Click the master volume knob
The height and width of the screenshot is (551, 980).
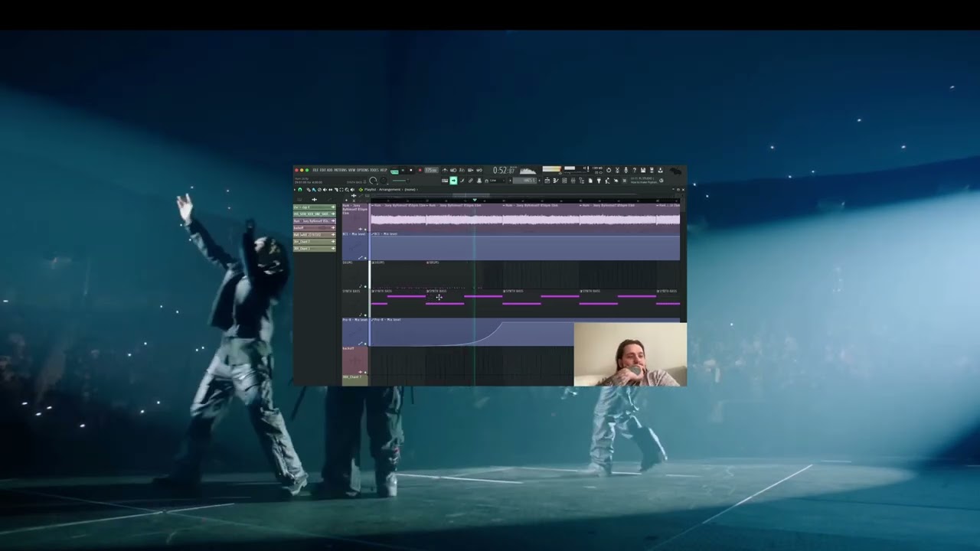(373, 181)
